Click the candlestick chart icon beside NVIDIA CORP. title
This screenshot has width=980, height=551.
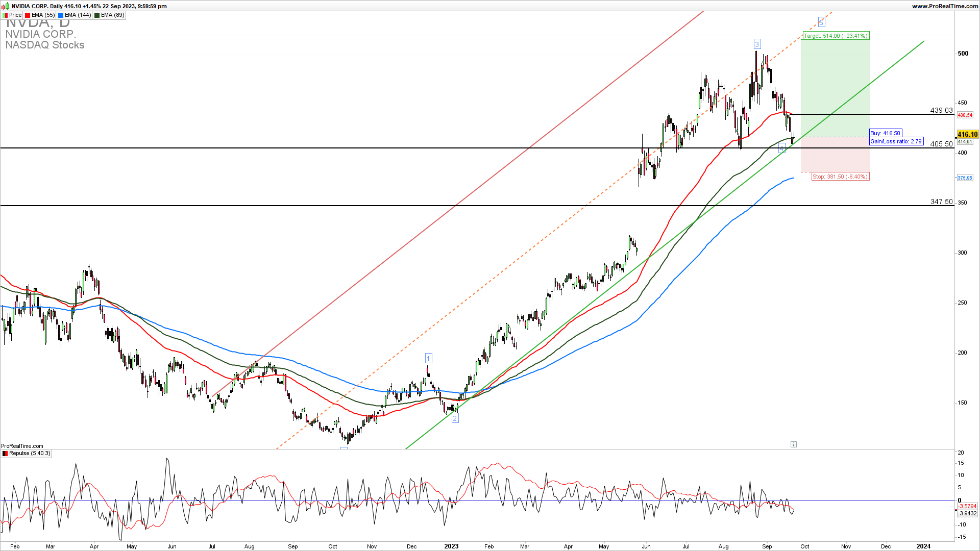(x=6, y=6)
